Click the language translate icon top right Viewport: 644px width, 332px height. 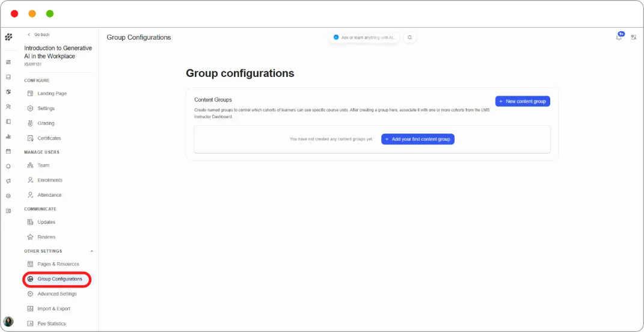pyautogui.click(x=634, y=37)
